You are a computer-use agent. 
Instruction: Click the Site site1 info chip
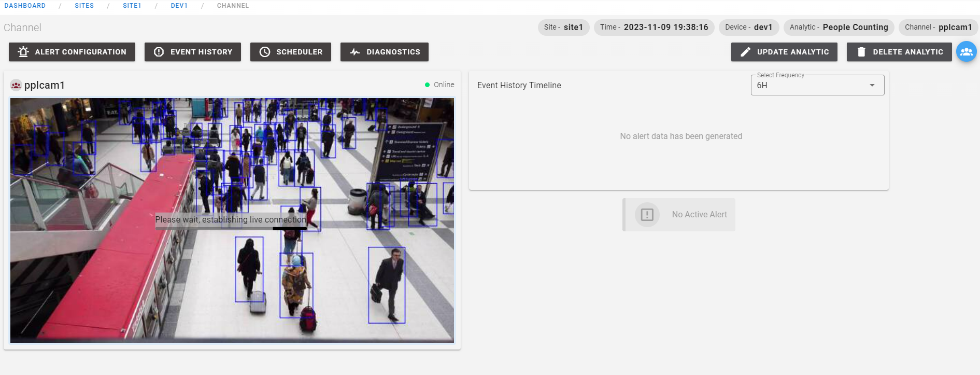(563, 27)
